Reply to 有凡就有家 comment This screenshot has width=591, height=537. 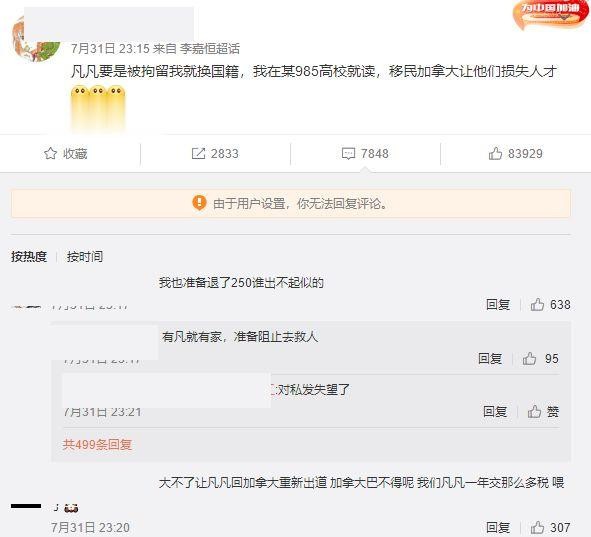(490, 358)
